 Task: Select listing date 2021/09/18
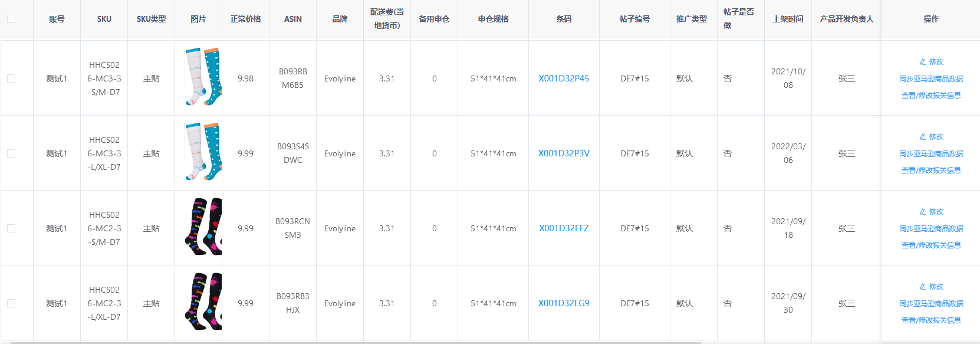788,228
